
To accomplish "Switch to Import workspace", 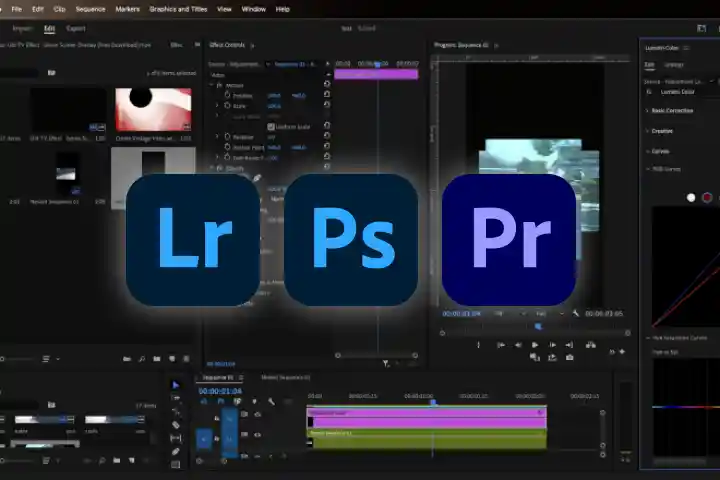I will (x=22, y=28).
